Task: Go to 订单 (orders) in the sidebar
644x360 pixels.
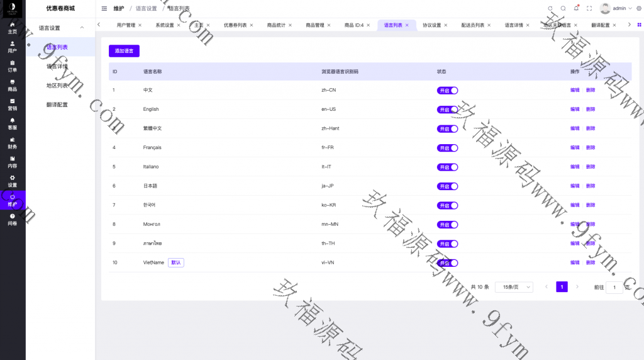Action: tap(13, 66)
